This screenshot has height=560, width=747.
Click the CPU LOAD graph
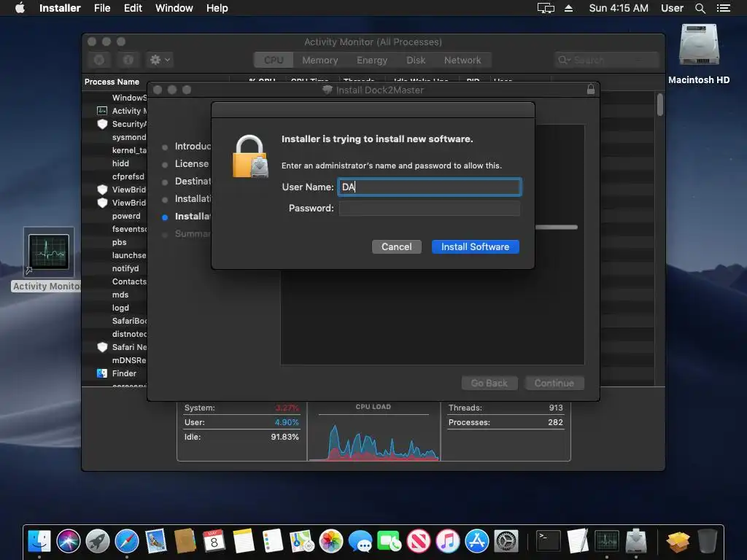click(x=373, y=437)
